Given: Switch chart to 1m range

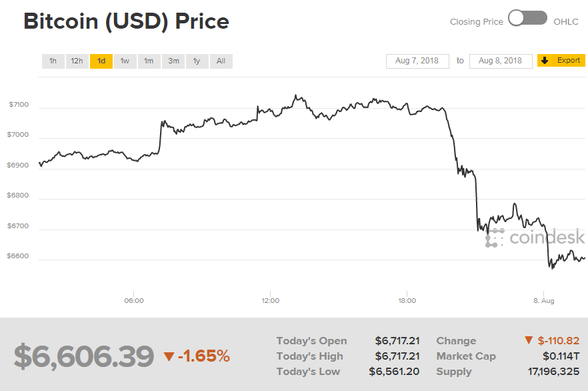Looking at the screenshot, I should click(x=149, y=61).
